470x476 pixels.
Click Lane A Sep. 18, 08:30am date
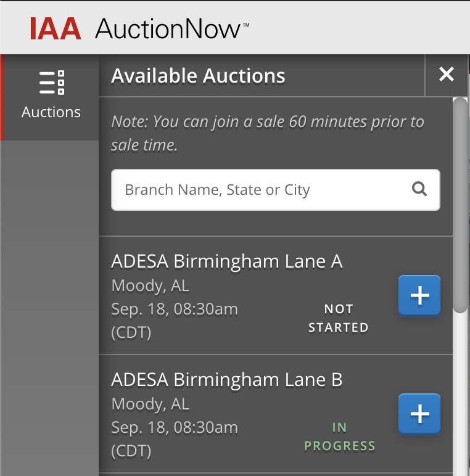pyautogui.click(x=175, y=309)
